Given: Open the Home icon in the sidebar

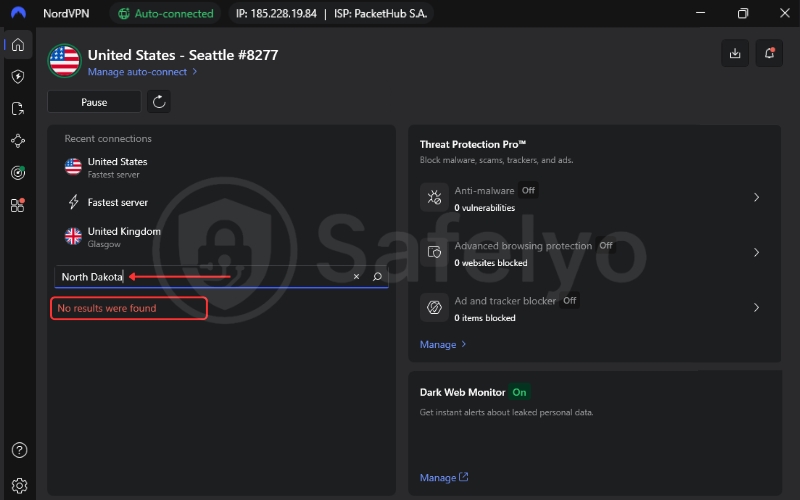Looking at the screenshot, I should click(x=18, y=45).
